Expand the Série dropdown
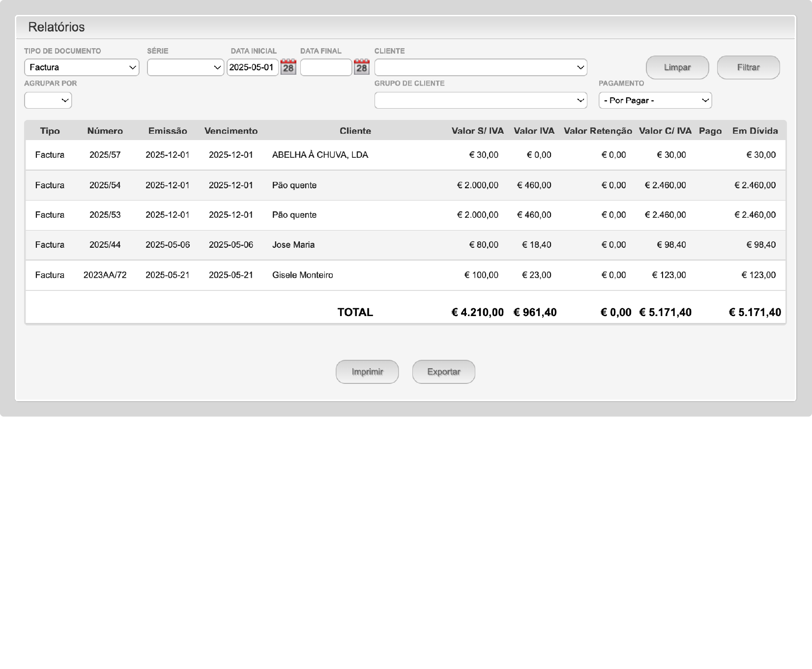This screenshot has height=669, width=812. point(185,67)
